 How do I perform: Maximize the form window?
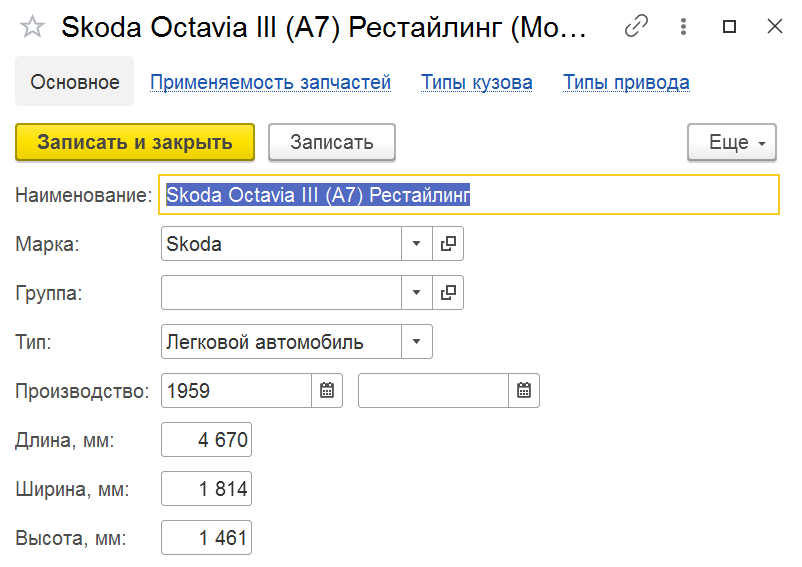point(729,26)
